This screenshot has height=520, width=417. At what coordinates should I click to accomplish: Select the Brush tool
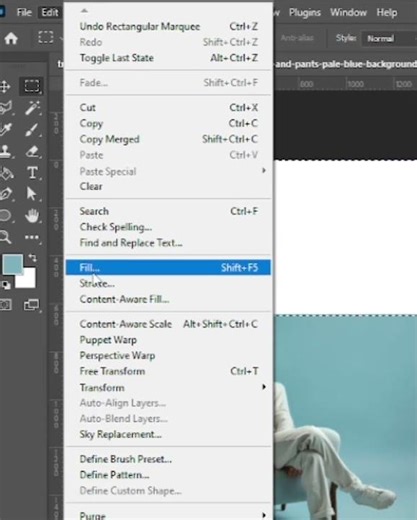click(x=32, y=130)
